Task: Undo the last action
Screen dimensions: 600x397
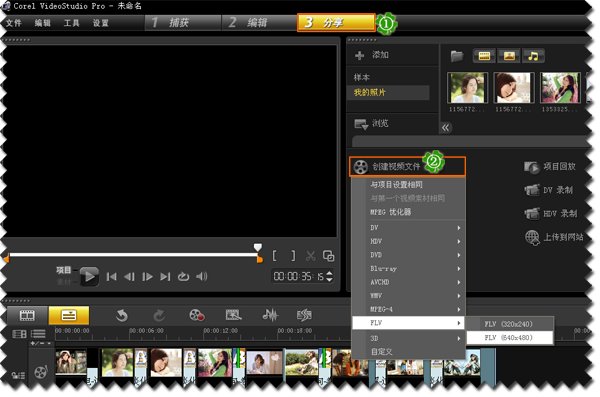Action: 122,316
